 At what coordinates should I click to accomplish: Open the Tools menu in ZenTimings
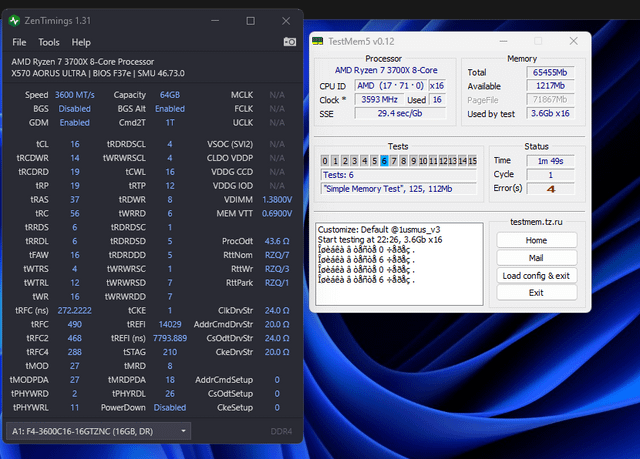tap(49, 42)
